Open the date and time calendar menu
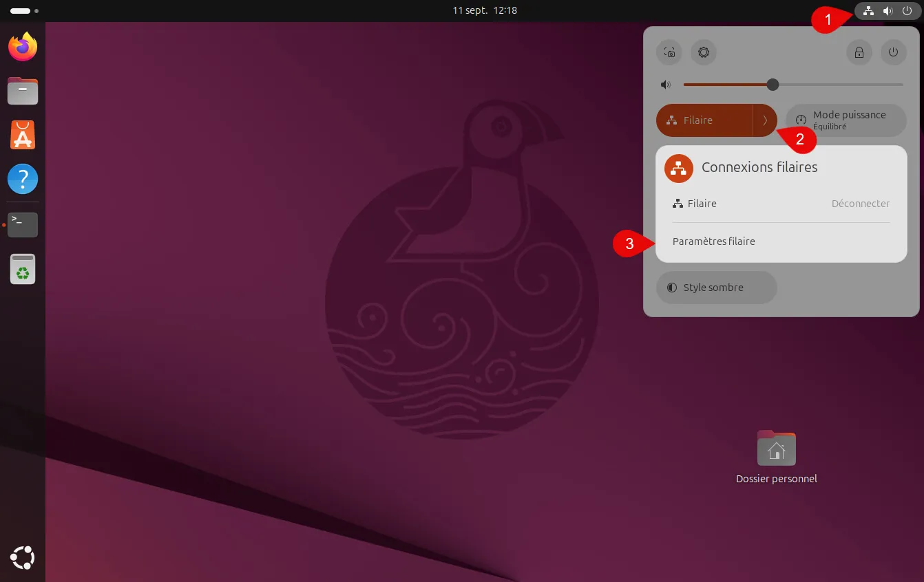The image size is (924, 582). click(x=485, y=11)
